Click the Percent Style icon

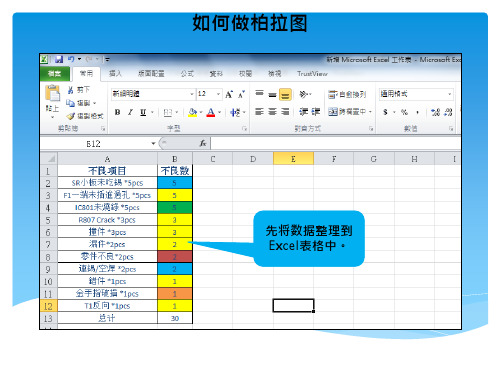404,112
